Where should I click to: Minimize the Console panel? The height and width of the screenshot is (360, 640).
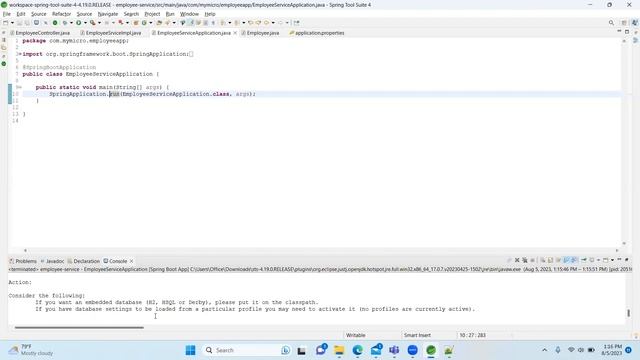pos(619,260)
